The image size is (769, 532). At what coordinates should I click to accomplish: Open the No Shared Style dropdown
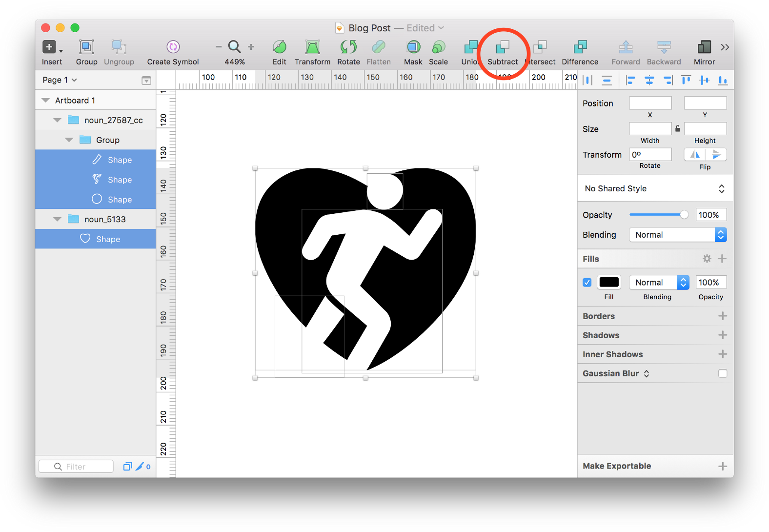coord(654,189)
